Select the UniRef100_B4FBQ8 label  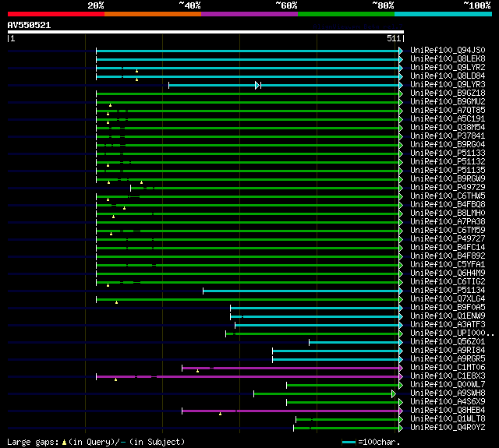pyautogui.click(x=448, y=205)
